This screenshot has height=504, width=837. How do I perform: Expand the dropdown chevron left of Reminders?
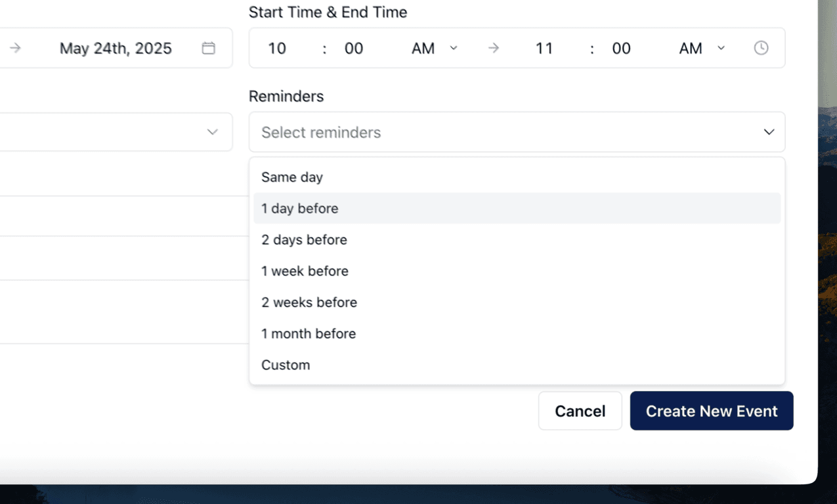click(x=212, y=132)
